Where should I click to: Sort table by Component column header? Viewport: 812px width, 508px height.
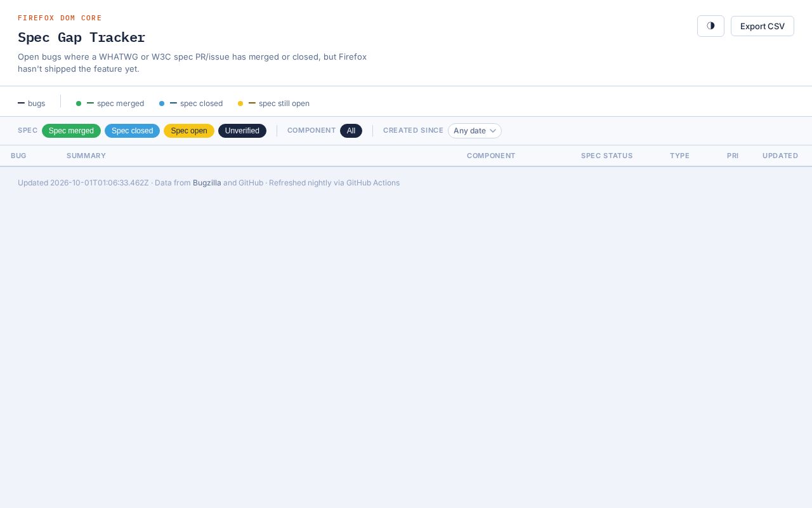(491, 156)
